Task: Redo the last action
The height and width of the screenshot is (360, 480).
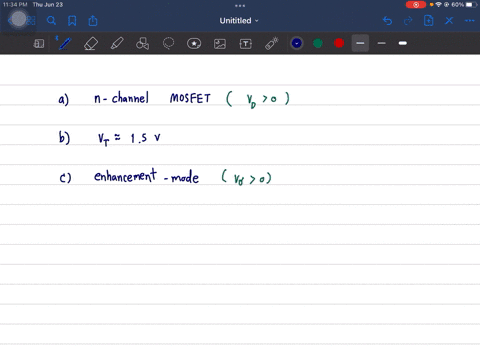Action: point(408,21)
